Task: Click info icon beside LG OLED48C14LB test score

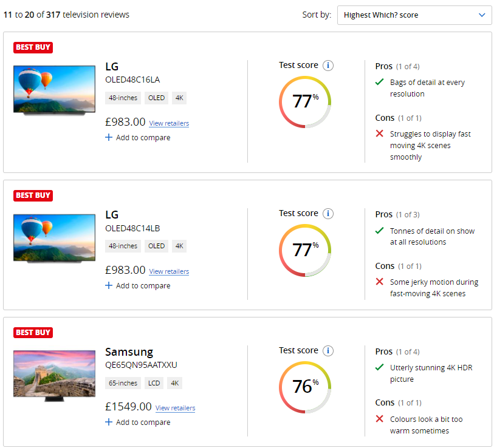Action: 328,214
